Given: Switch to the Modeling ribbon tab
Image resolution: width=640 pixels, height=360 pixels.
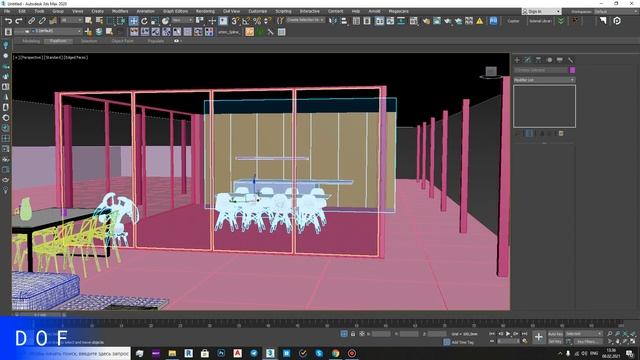Looking at the screenshot, I should click(31, 41).
